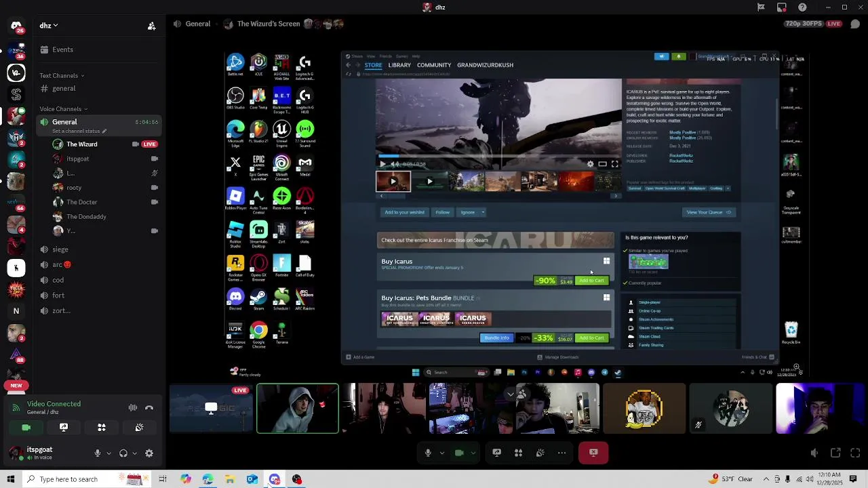Pop out the call window

pyautogui.click(x=835, y=453)
